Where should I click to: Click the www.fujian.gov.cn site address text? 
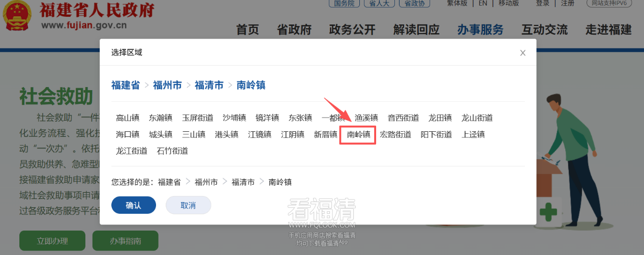pyautogui.click(x=84, y=25)
